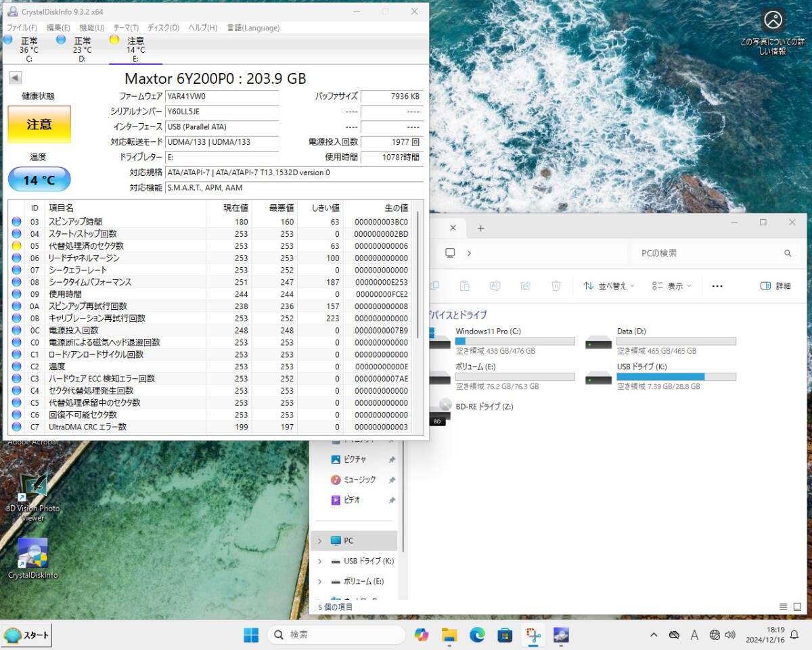
Task: Open the ヘルプ(H) menu
Action: coord(203,28)
